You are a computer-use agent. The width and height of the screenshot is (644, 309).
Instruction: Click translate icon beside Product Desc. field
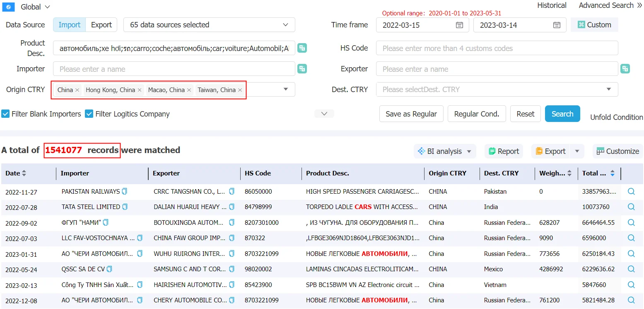(x=302, y=48)
